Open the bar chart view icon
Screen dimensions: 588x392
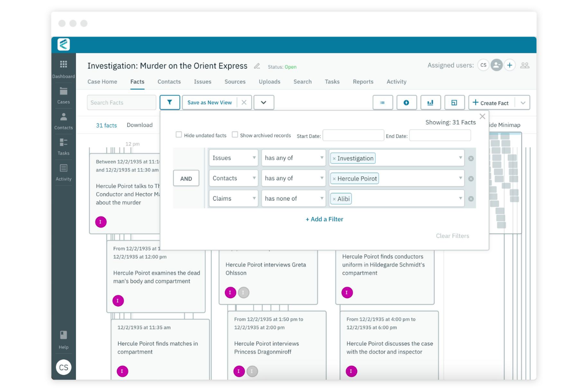click(430, 102)
